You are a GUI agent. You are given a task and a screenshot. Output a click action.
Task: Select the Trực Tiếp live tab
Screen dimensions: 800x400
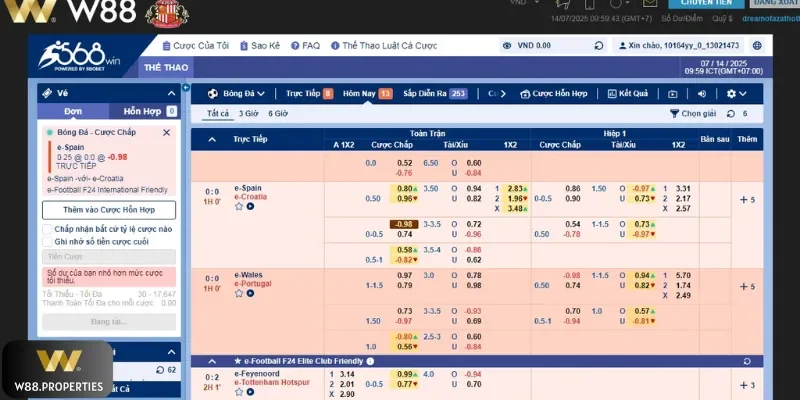(302, 93)
